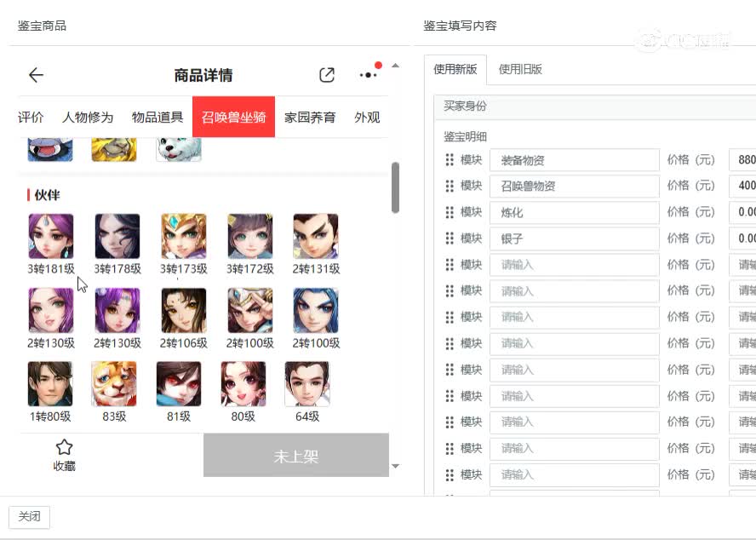
Task: Click the 买家身份 section header
Action: [595, 107]
